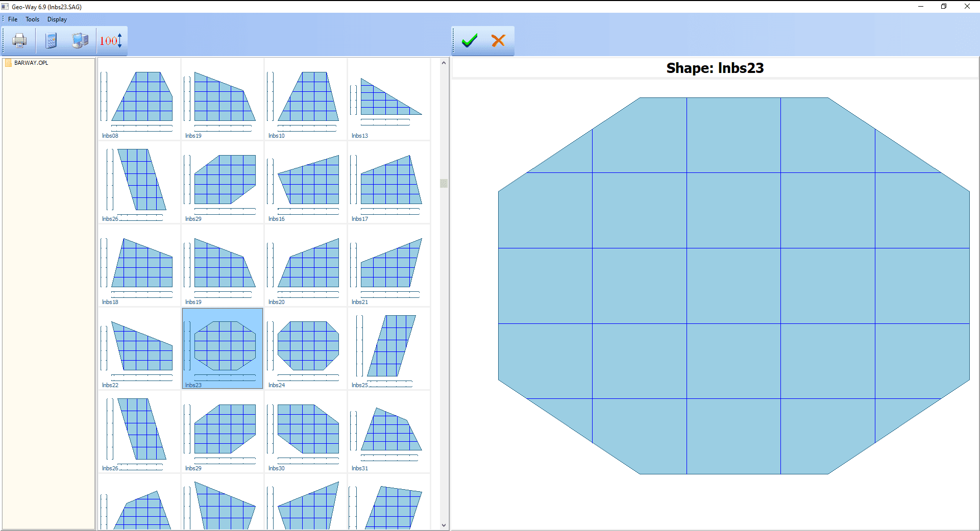Click the scroll down arrow of shape list
The image size is (980, 531).
pos(444,525)
